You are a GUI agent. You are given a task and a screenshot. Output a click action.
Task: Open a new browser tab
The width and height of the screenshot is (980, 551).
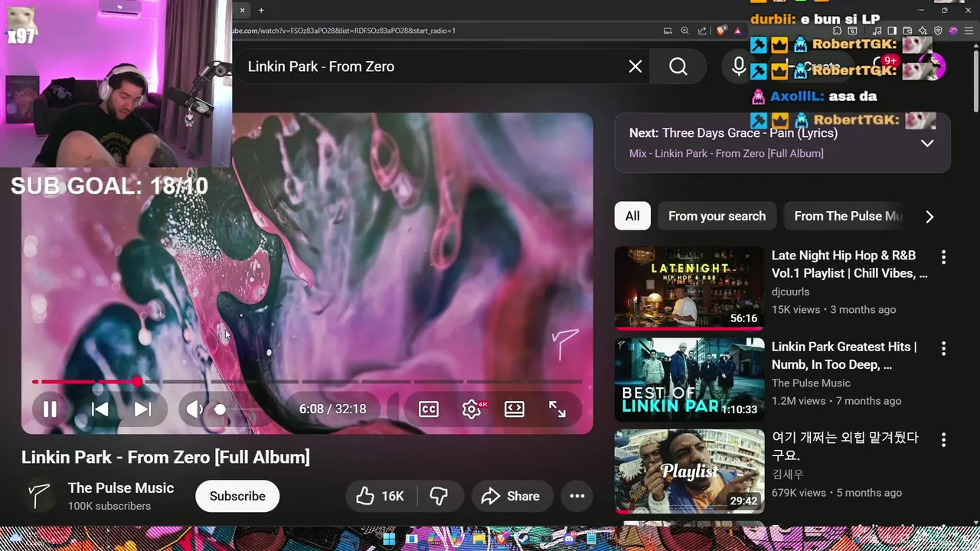261,10
